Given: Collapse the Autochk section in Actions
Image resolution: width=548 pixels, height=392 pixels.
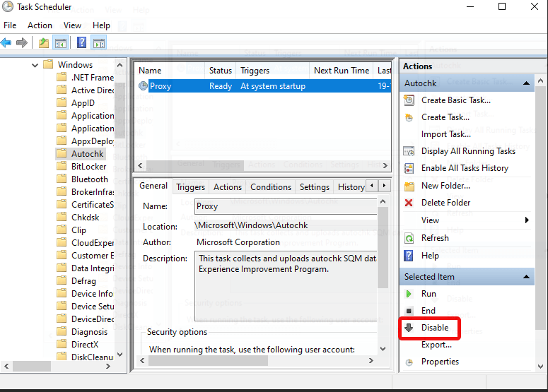Looking at the screenshot, I should point(526,83).
